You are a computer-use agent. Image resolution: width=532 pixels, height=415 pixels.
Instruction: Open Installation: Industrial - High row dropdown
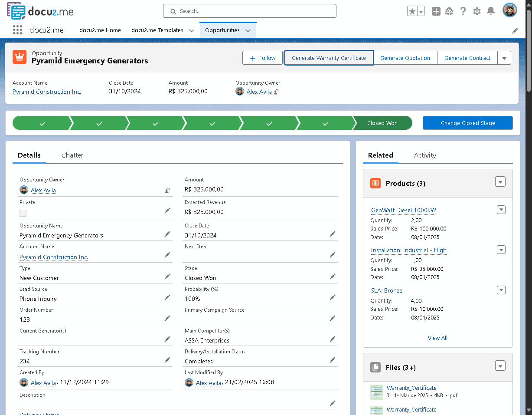point(501,250)
